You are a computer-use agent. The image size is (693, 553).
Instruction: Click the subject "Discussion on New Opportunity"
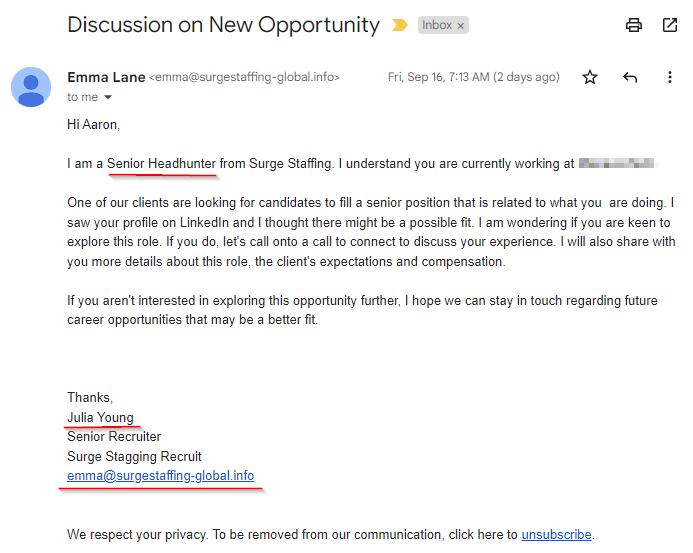(x=223, y=25)
